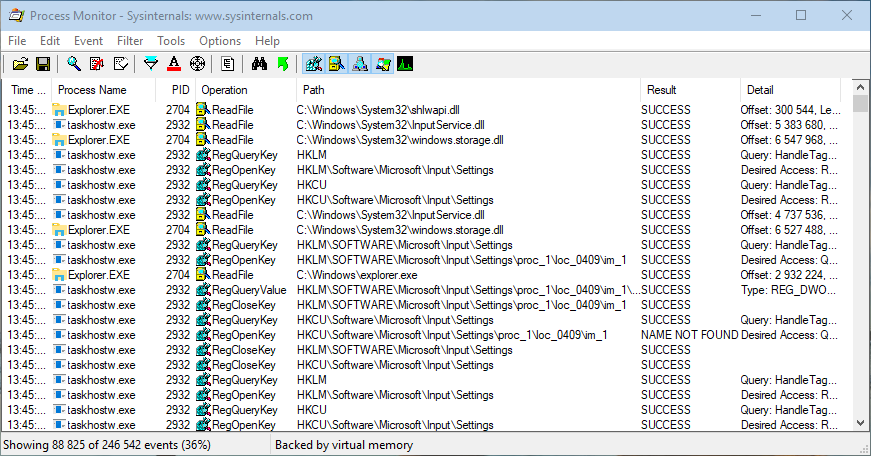Select path C:\Windows\System32\shlwapi.dll
Image resolution: width=871 pixels, height=456 pixels.
click(x=378, y=110)
